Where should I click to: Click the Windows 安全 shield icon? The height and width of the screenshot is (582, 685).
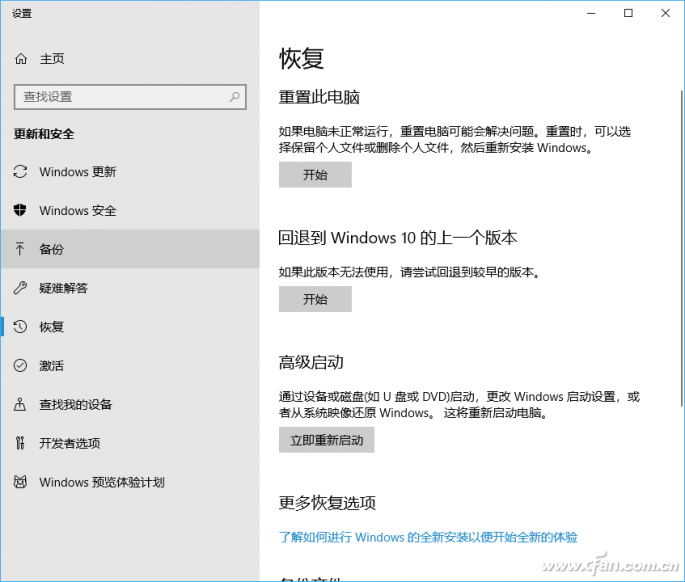click(x=20, y=210)
